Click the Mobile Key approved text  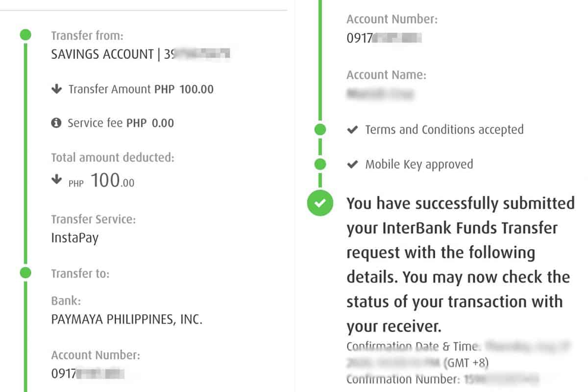click(419, 164)
